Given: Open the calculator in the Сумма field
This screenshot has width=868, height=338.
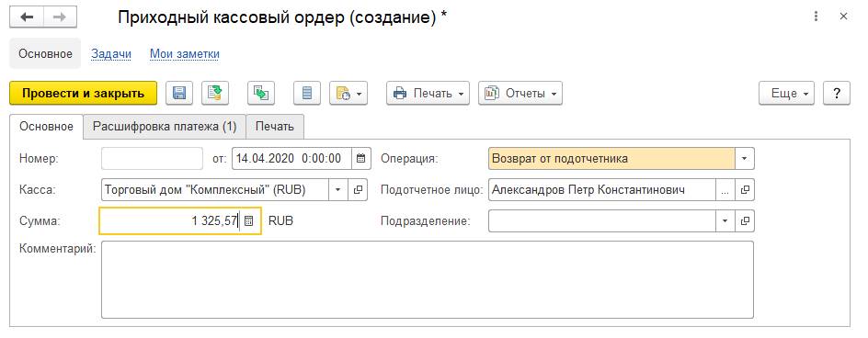Looking at the screenshot, I should point(248,221).
